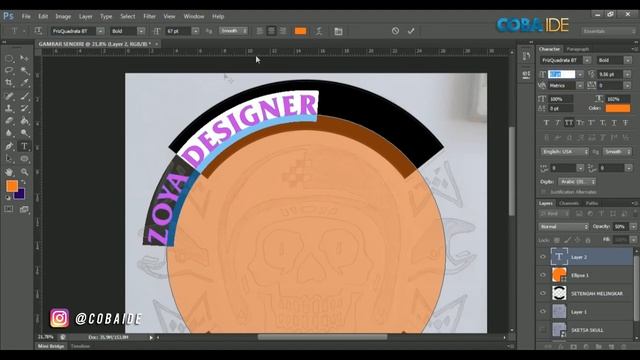Viewport: 640px width, 360px height.
Task: Open the Metrics kerning dropdown
Action: pyautogui.click(x=580, y=86)
